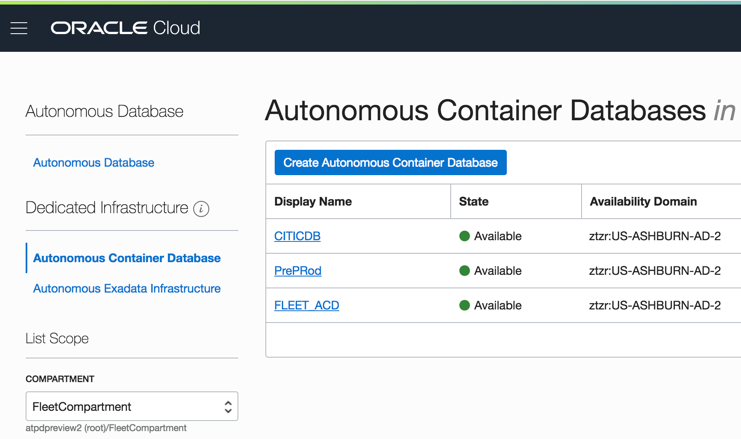The height and width of the screenshot is (439, 741).
Task: Open Autonomous Exadata Infrastructure sidebar link
Action: (127, 288)
